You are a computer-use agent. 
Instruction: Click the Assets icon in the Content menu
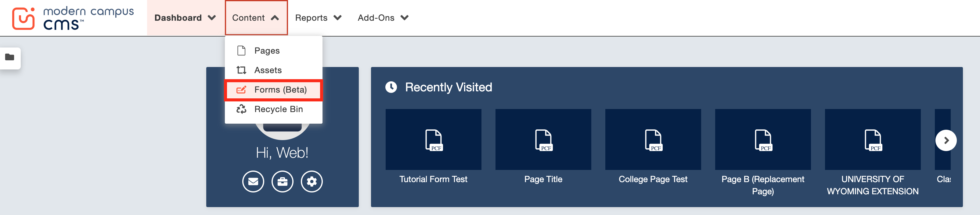pyautogui.click(x=242, y=70)
